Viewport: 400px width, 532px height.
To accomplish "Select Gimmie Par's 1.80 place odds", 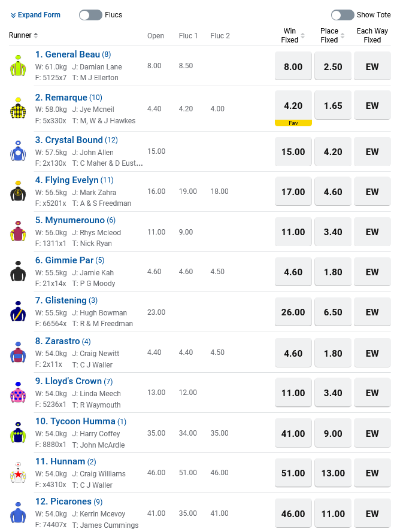I will pyautogui.click(x=333, y=272).
